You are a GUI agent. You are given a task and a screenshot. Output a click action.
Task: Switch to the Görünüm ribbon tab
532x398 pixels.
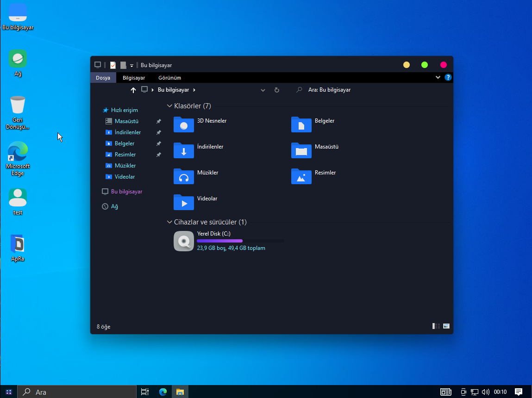(x=169, y=78)
